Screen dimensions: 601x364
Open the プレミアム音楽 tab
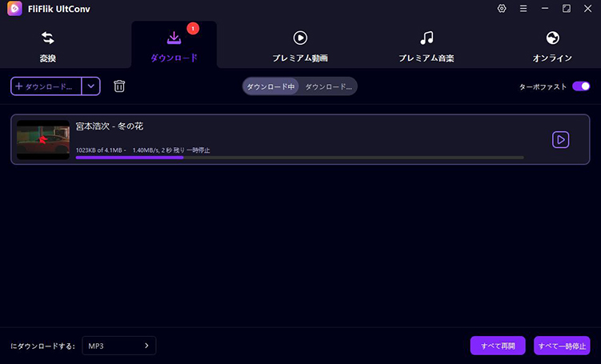point(427,46)
